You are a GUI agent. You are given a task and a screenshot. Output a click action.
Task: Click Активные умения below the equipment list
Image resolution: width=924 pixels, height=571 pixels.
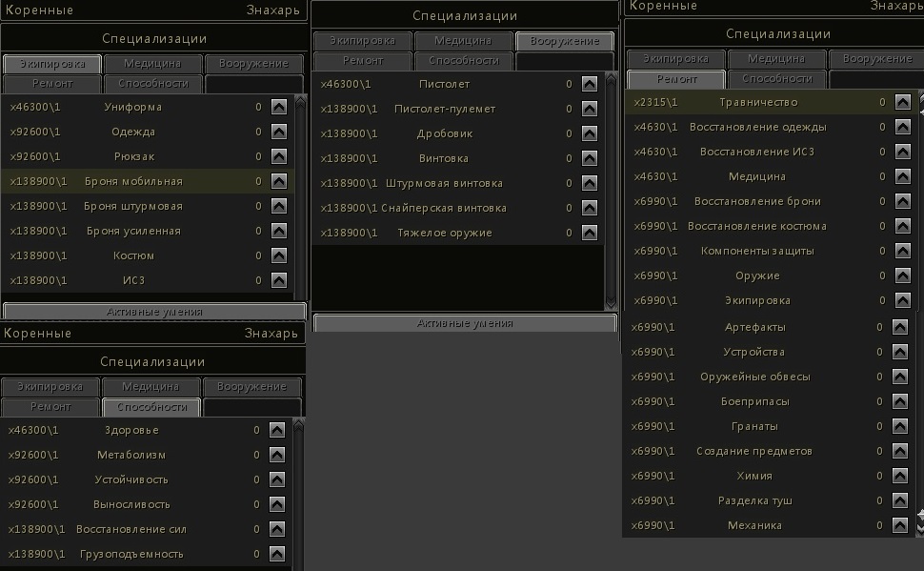coord(154,312)
